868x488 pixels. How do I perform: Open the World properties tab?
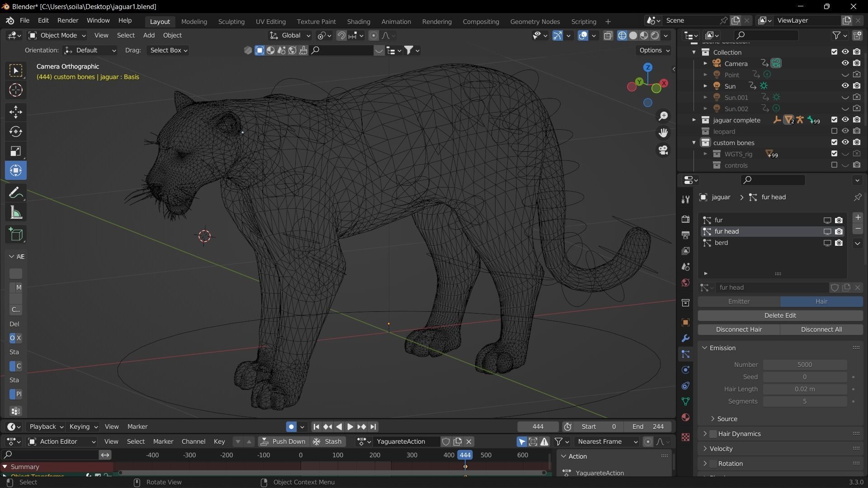click(x=685, y=283)
